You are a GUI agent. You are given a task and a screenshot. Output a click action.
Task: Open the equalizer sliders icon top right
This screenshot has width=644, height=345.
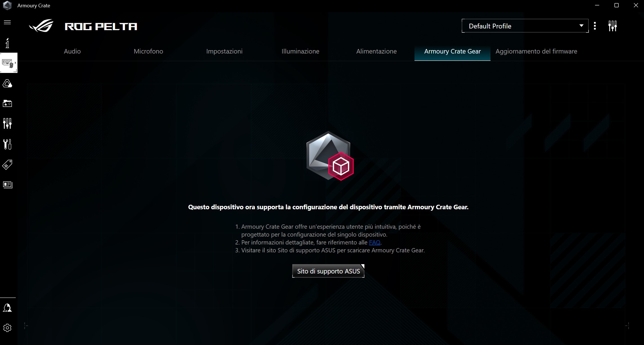click(x=612, y=26)
